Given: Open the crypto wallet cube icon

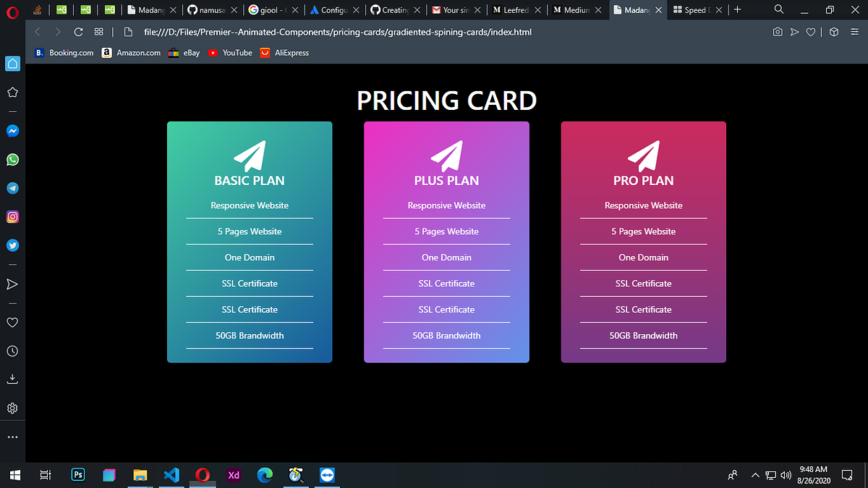Looking at the screenshot, I should (833, 32).
